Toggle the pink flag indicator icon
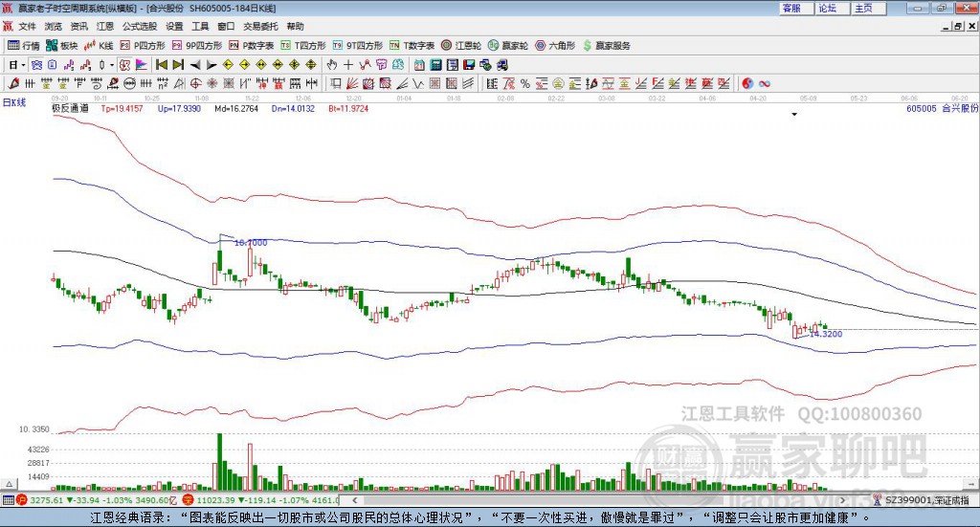 click(142, 65)
